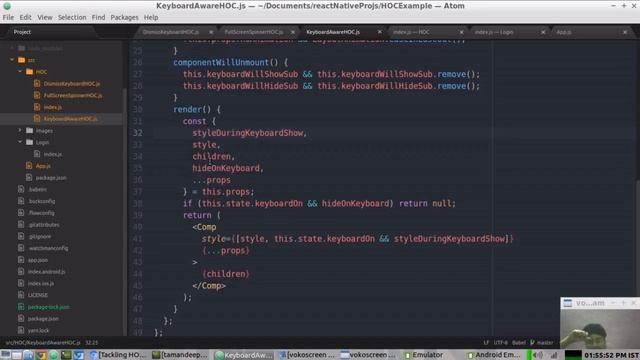This screenshot has height=360, width=640.
Task: Switch to the index.js — Login tab
Action: point(494,32)
